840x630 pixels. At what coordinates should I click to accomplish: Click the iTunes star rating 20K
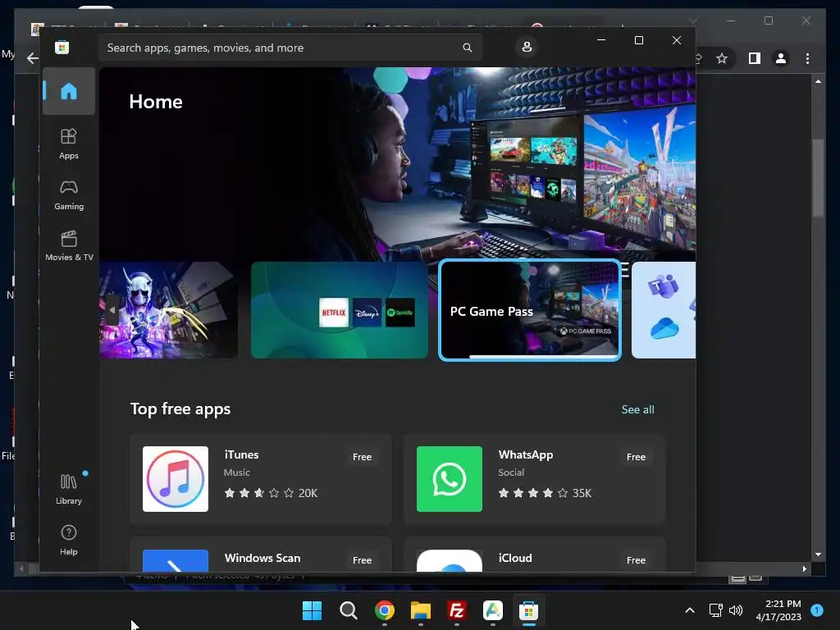pyautogui.click(x=271, y=493)
